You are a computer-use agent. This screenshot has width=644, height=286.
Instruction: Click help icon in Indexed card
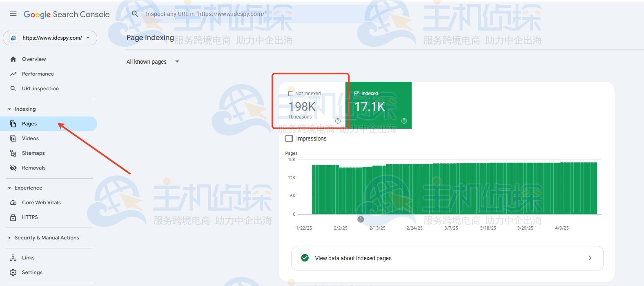click(404, 121)
